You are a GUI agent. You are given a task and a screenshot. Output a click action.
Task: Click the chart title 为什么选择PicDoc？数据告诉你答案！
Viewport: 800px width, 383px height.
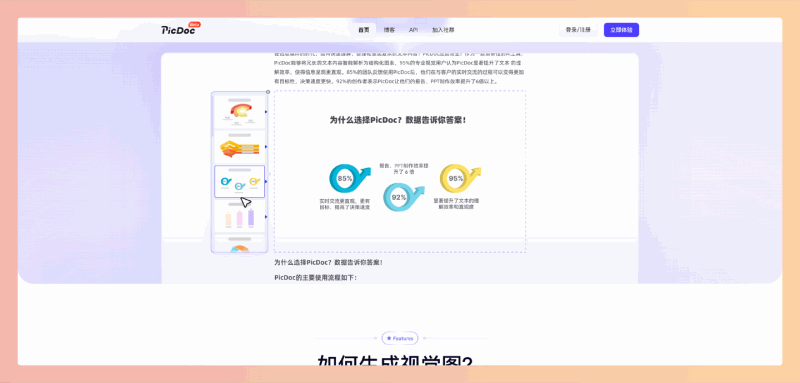pos(397,120)
